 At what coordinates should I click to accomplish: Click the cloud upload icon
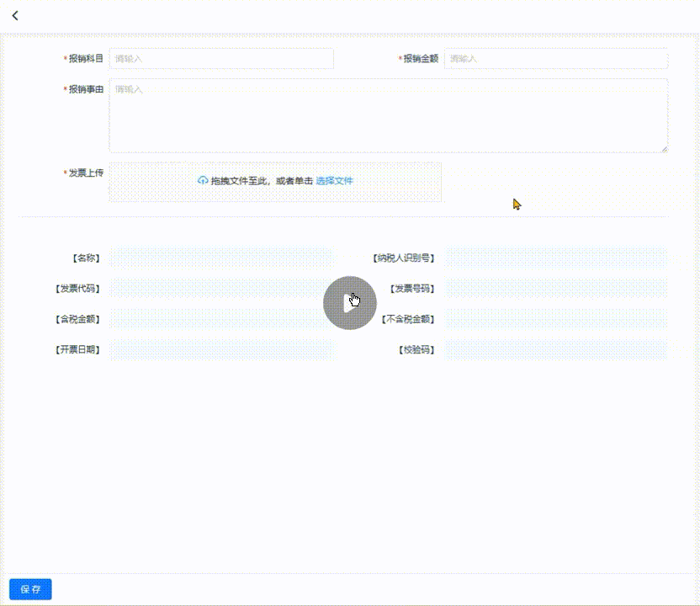pos(203,180)
